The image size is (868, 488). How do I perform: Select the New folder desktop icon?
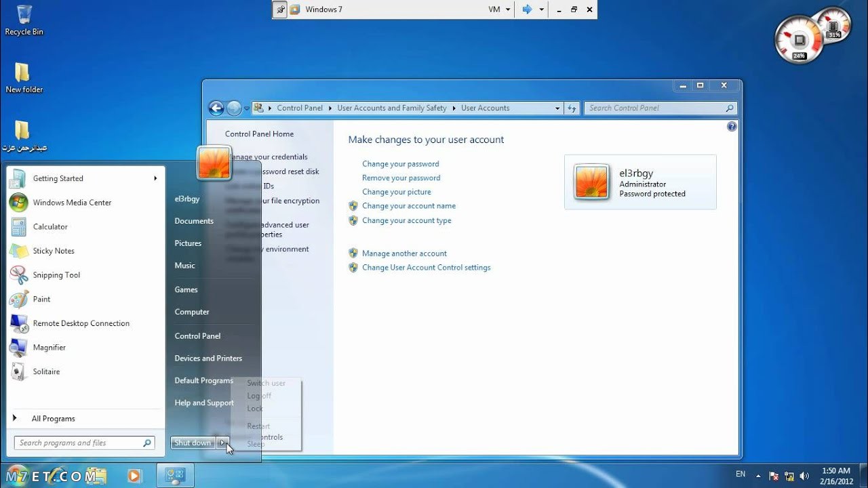[24, 77]
